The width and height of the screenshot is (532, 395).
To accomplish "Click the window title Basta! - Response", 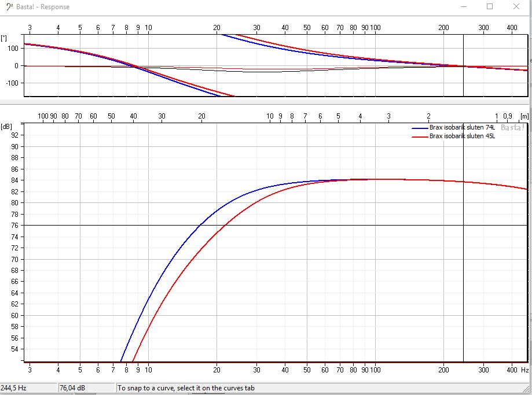I will [43, 7].
